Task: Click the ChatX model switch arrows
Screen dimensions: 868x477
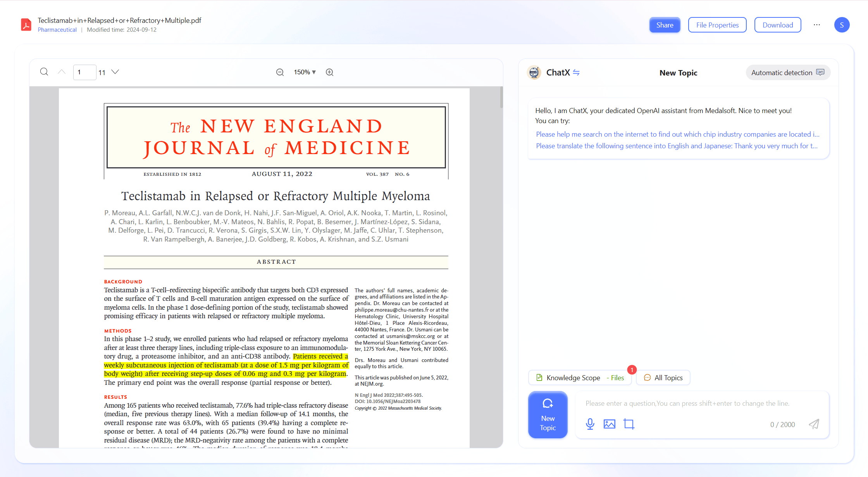Action: point(576,72)
